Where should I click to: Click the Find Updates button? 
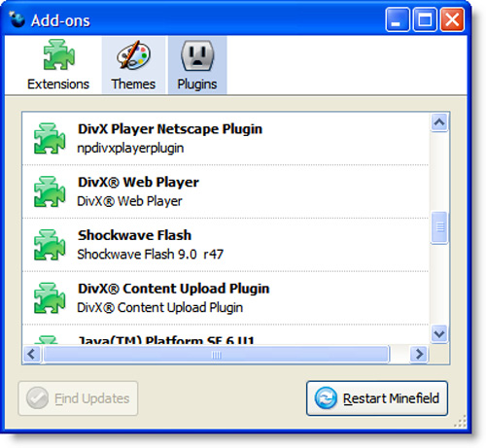[78, 398]
